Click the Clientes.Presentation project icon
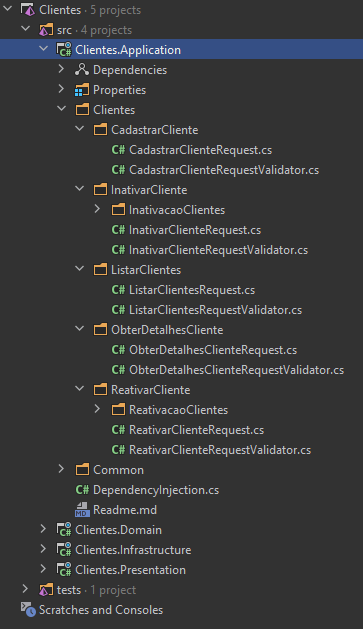The width and height of the screenshot is (363, 629). [x=64, y=570]
